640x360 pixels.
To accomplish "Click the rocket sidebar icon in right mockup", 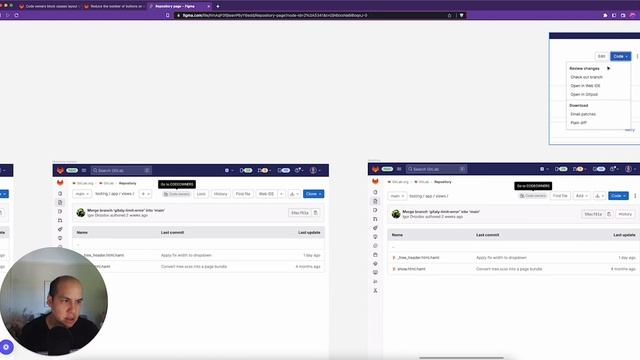I will pos(375,228).
